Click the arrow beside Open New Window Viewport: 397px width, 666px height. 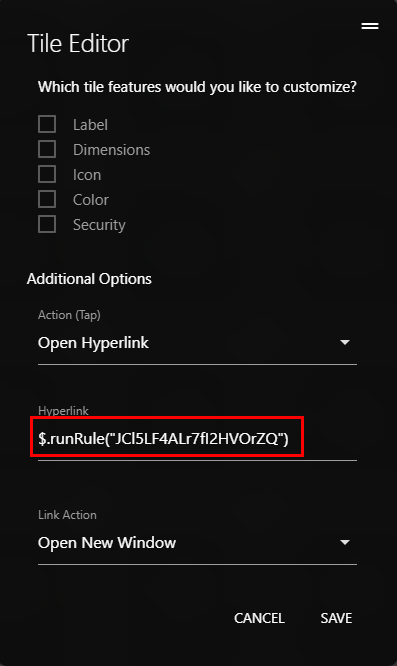click(x=345, y=542)
